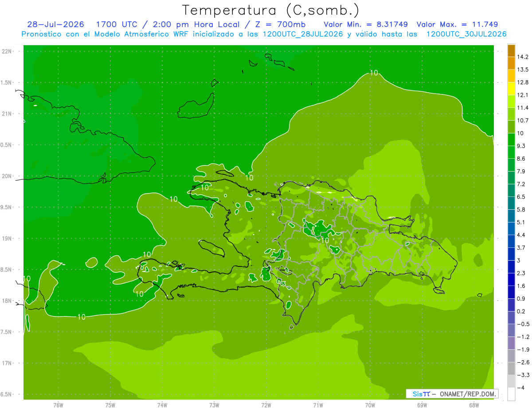This screenshot has height=411, width=532.
Task: Click the "1700 UTC" time label
Action: click(117, 24)
